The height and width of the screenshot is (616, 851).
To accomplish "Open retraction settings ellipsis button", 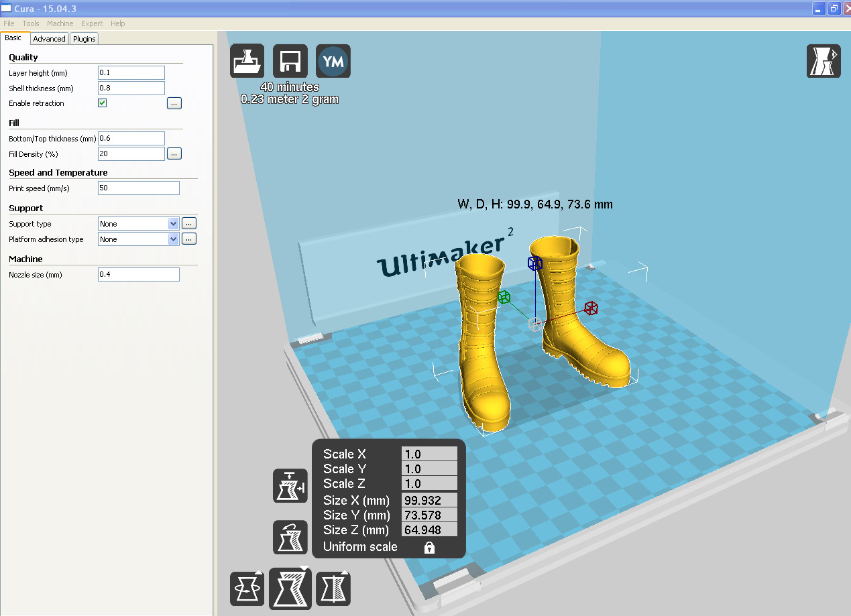I will (x=174, y=103).
